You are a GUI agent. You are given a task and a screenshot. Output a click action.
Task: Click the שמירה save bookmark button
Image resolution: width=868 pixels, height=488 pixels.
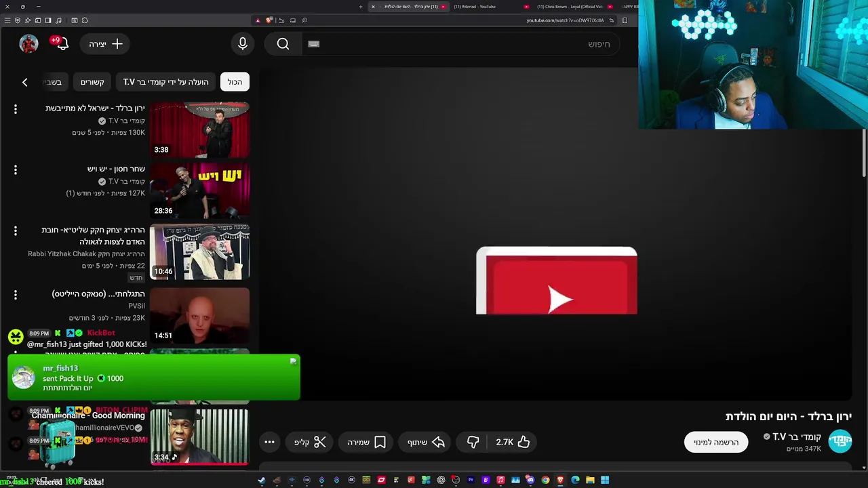366,443
